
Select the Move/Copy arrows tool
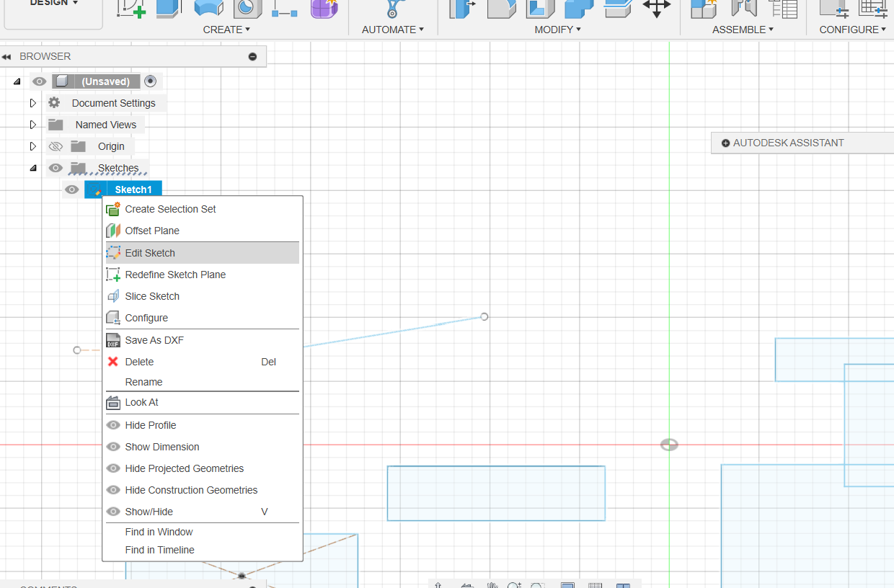[656, 8]
